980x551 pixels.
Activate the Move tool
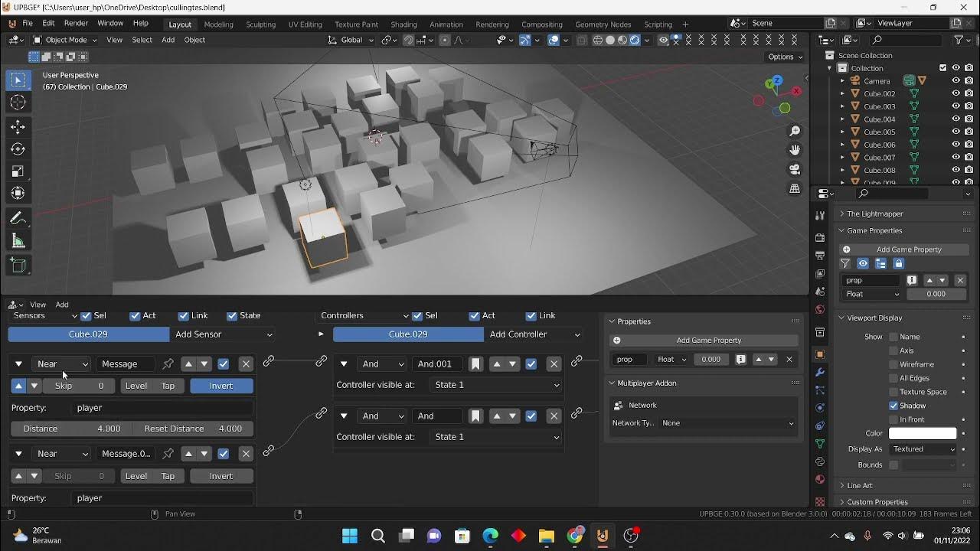point(18,127)
